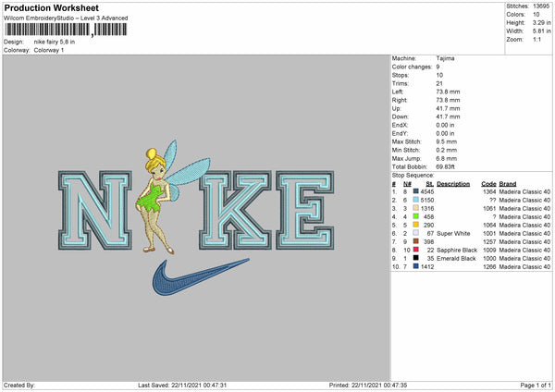Click the Code column header
Image resolution: width=555 pixels, height=392 pixels.
pyautogui.click(x=488, y=183)
